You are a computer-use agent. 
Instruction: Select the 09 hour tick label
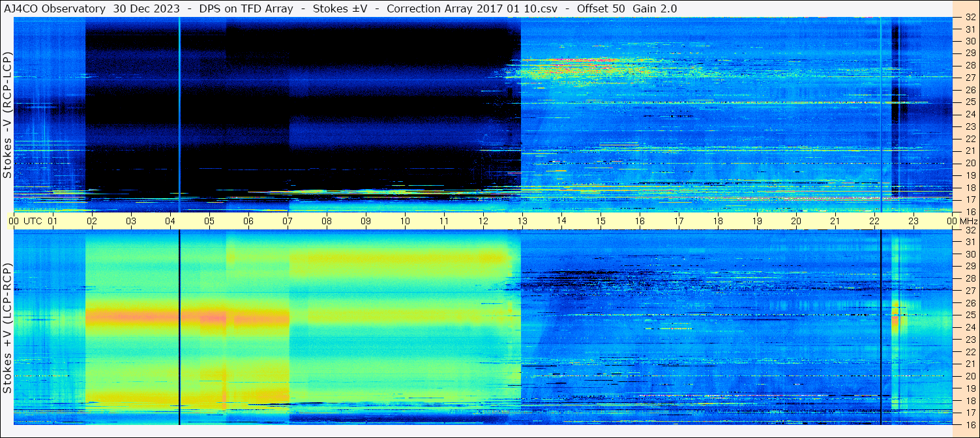[x=366, y=221]
